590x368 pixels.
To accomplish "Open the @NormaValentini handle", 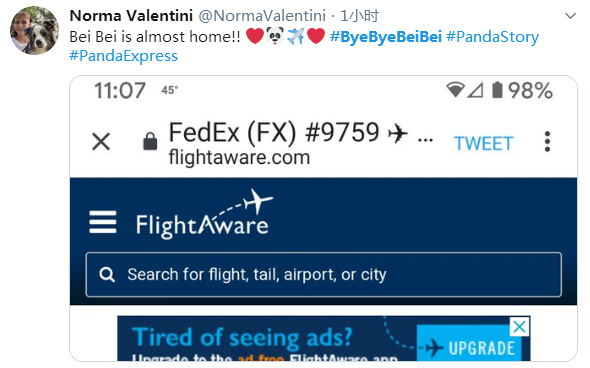I will click(x=262, y=16).
